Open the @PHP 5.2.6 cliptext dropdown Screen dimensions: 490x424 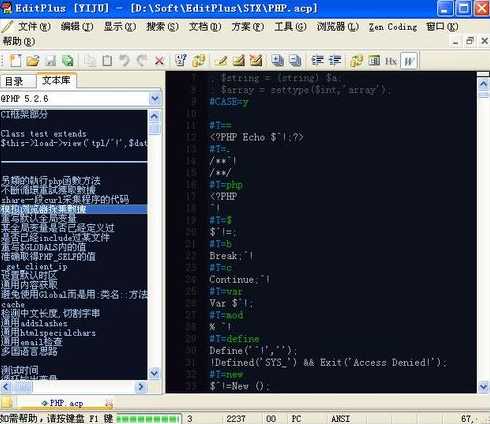tap(155, 99)
